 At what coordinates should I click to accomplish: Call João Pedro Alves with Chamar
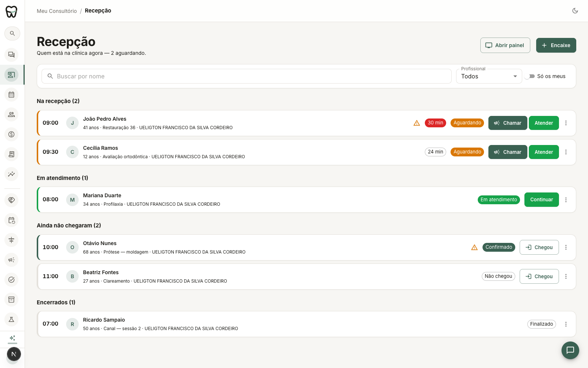[508, 123]
